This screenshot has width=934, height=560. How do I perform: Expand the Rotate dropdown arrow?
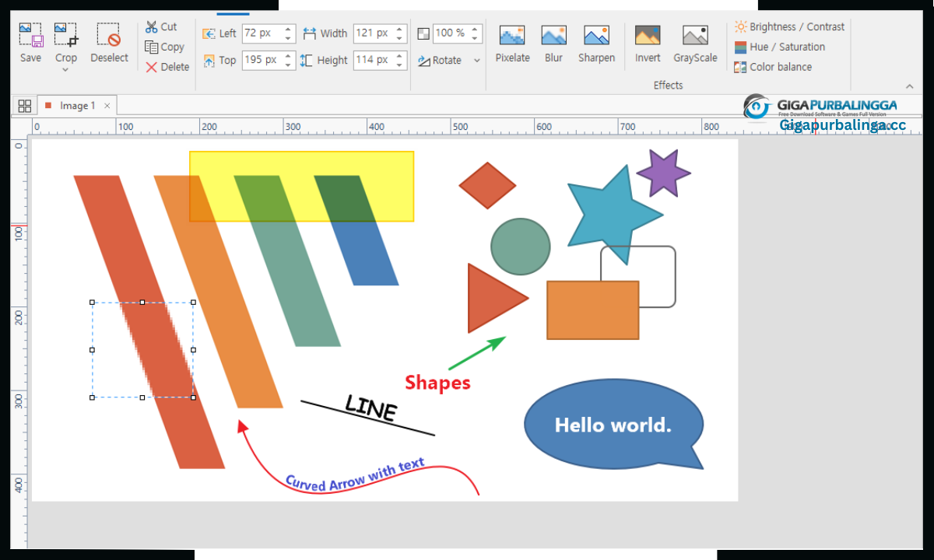pyautogui.click(x=477, y=61)
